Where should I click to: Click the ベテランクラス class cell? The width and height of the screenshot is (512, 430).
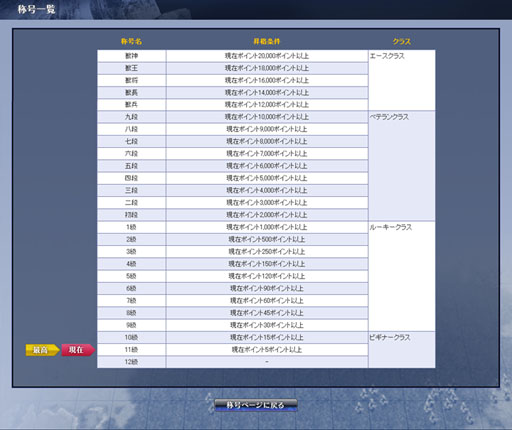(x=402, y=166)
